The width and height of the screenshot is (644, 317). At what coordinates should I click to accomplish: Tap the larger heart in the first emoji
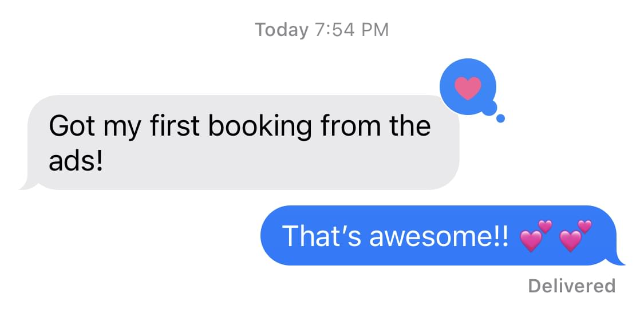tap(531, 241)
